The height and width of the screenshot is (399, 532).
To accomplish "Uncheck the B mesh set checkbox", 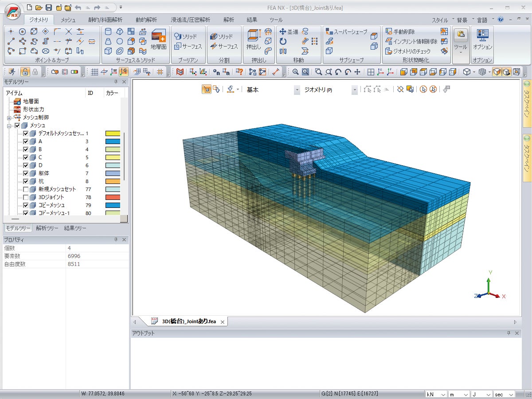I will (x=26, y=149).
